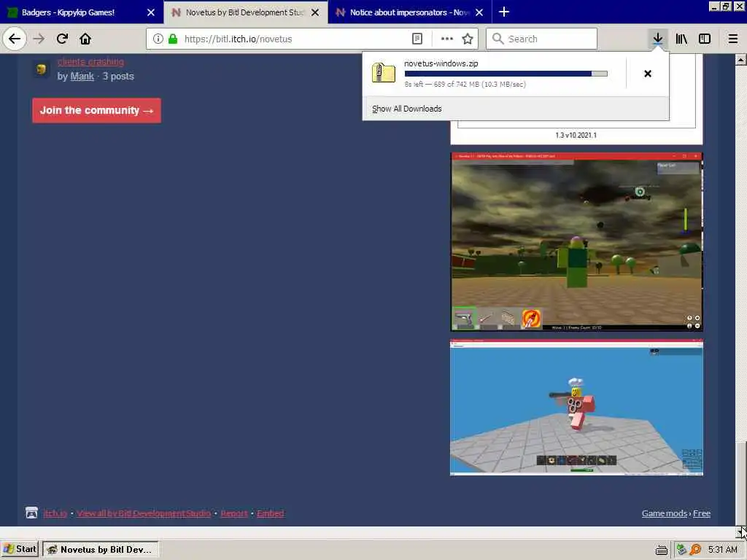Viewport: 747px width, 560px height.
Task: Open the clients crashing topic link
Action: click(90, 61)
